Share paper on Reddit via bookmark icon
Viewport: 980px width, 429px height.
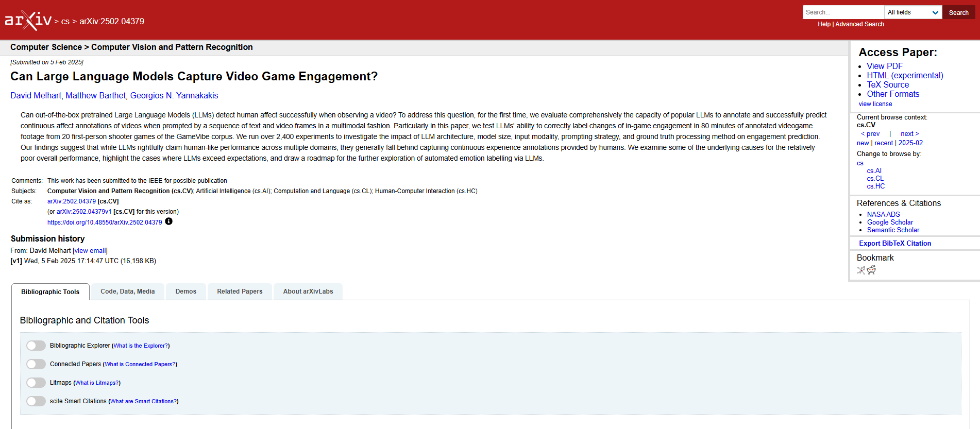871,270
